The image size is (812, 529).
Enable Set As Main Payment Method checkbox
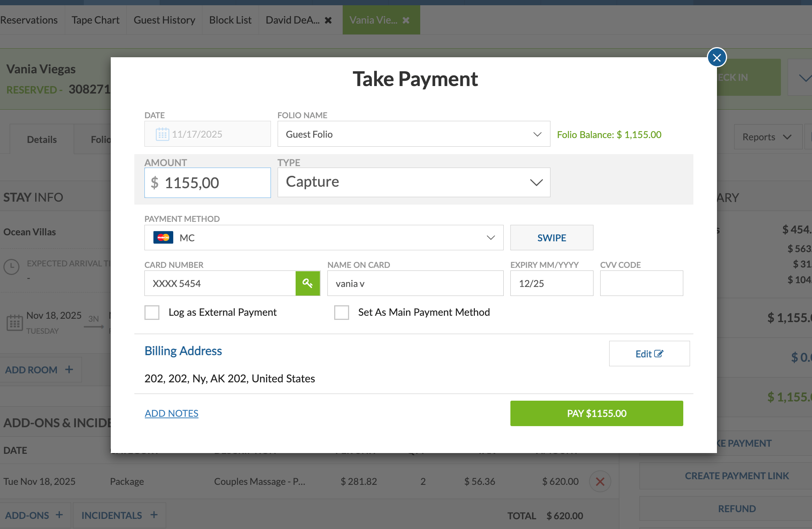(x=341, y=312)
